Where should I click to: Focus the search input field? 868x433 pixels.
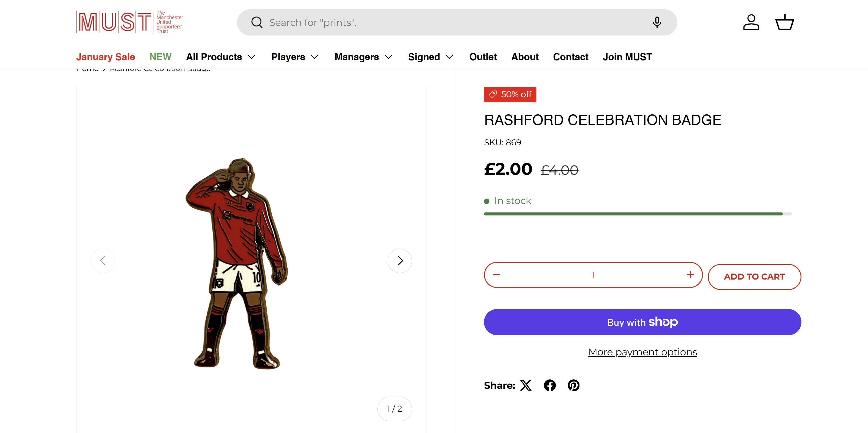455,23
